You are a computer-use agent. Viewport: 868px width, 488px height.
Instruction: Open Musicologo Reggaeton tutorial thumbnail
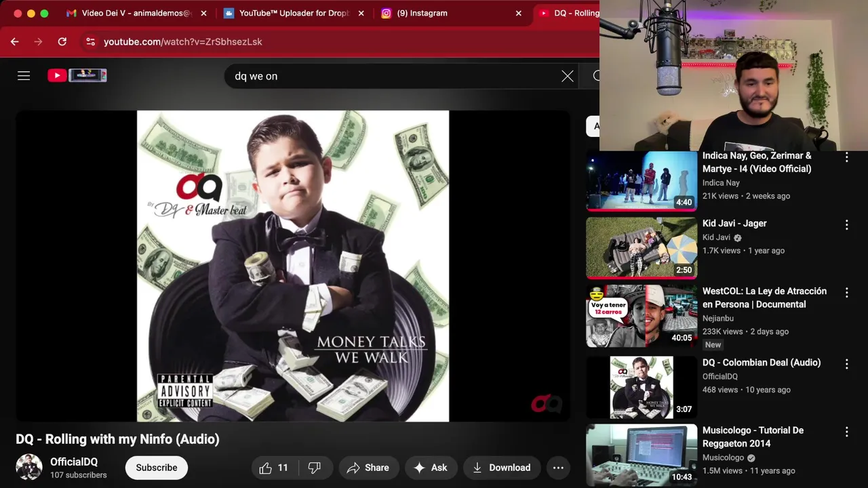coord(642,455)
